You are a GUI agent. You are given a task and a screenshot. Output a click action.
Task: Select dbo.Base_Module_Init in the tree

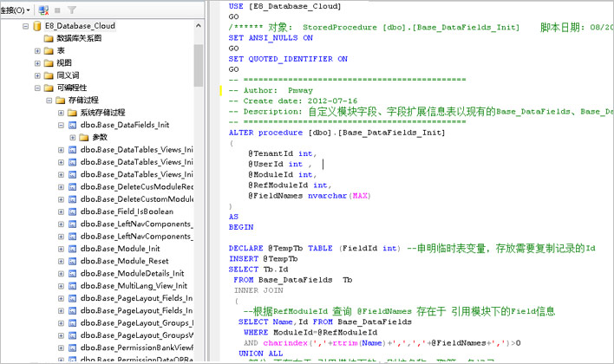pos(120,249)
